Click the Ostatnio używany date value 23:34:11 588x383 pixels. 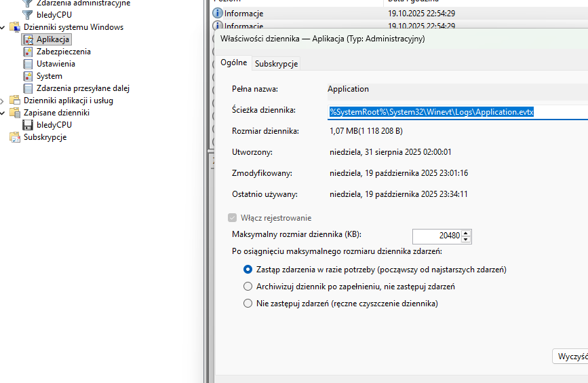399,194
